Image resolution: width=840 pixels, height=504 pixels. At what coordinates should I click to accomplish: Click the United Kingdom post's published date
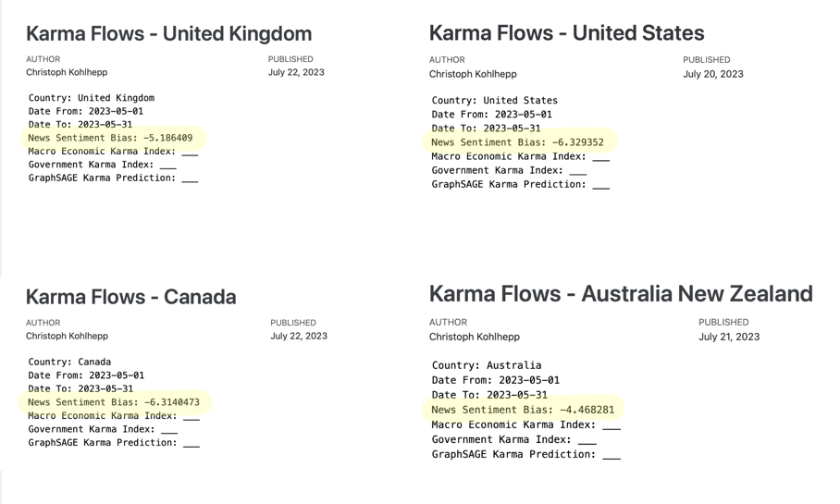tap(296, 72)
